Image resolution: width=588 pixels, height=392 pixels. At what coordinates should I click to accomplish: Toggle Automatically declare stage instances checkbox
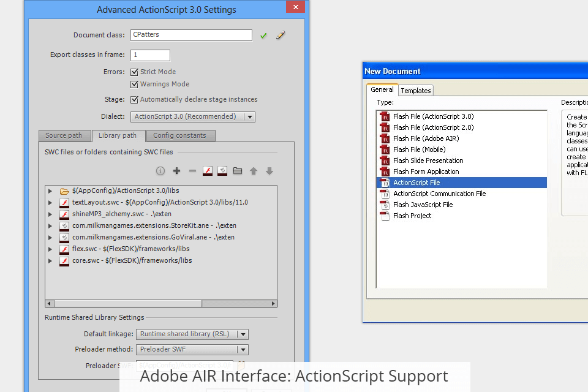click(x=134, y=100)
